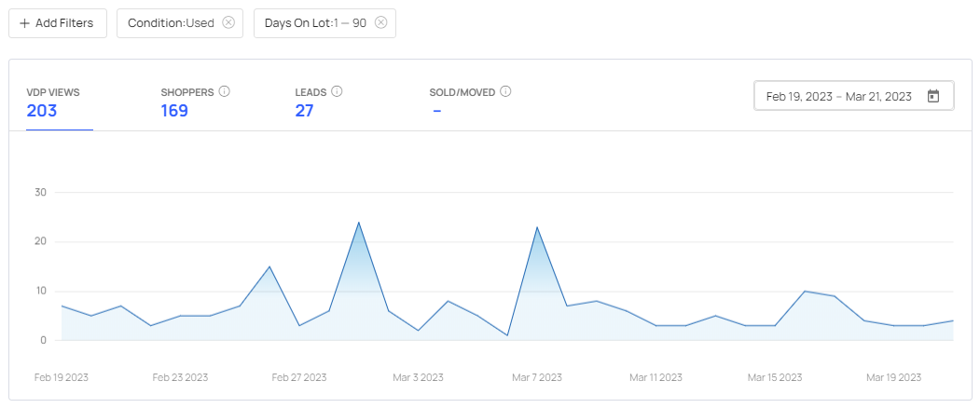
Task: Remove the Days On Lot filter chip
Action: coord(380,23)
